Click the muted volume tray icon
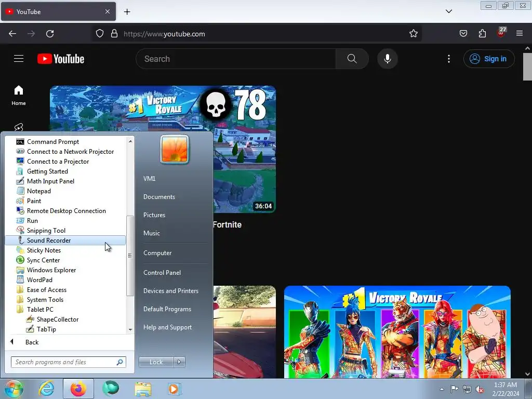Viewport: 532px width, 399px height. (x=480, y=390)
